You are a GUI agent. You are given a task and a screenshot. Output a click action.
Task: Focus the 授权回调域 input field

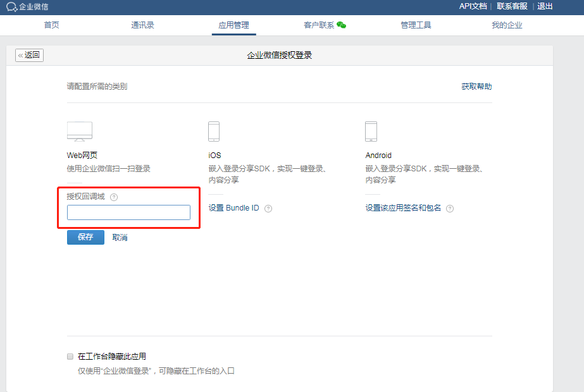click(x=128, y=212)
